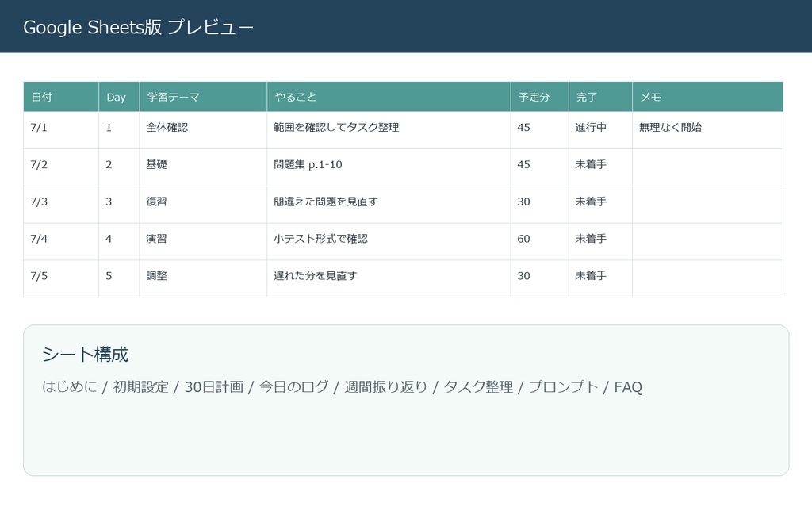Select the date cell '7/4'
This screenshot has width=812, height=522.
pos(61,242)
